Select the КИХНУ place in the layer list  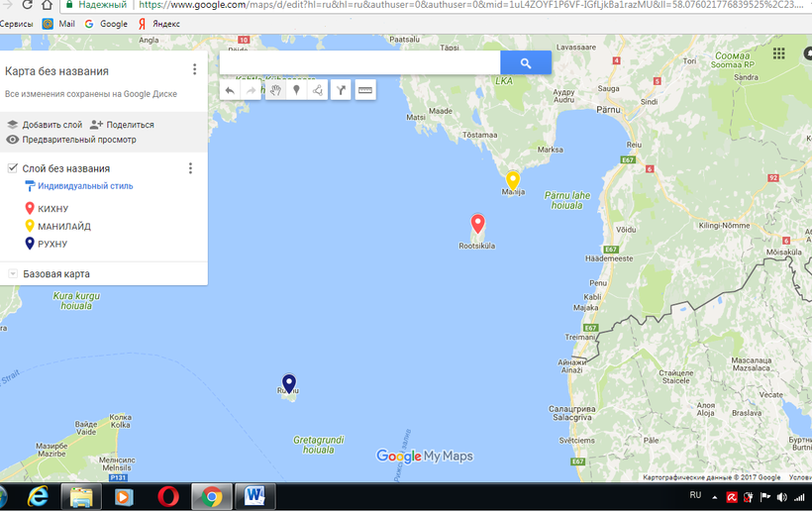click(52, 209)
